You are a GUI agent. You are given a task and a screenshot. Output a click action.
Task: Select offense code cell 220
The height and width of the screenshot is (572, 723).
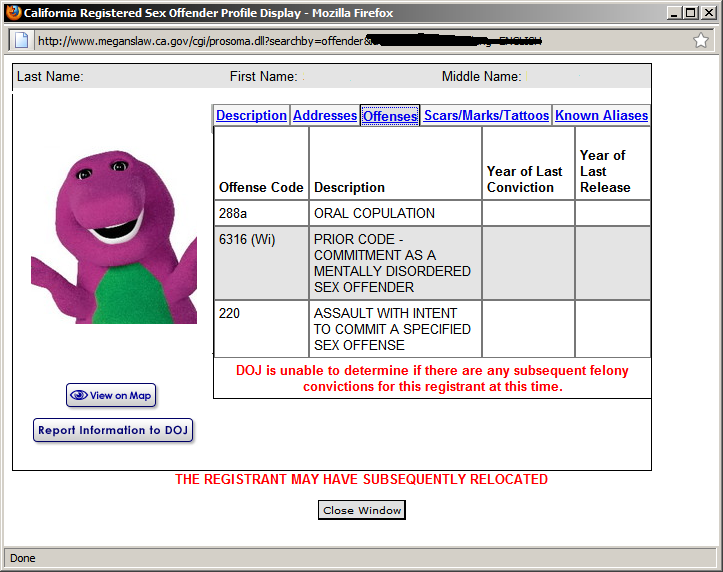(261, 329)
